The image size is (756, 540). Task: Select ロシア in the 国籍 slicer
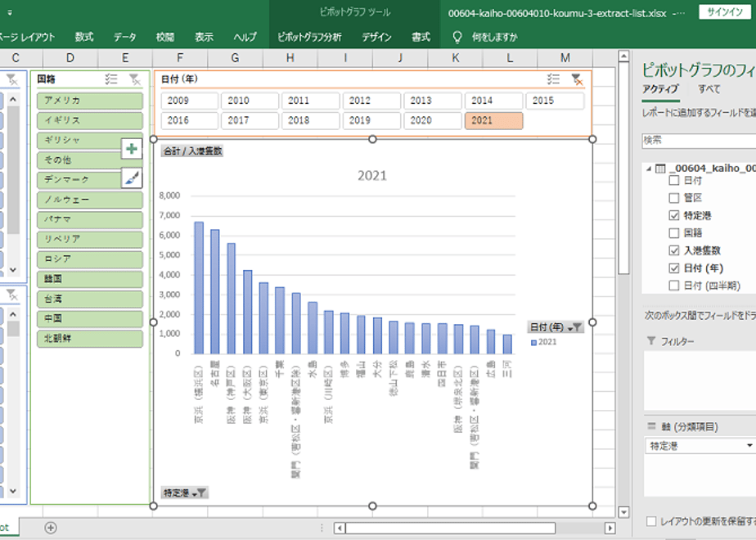click(90, 259)
